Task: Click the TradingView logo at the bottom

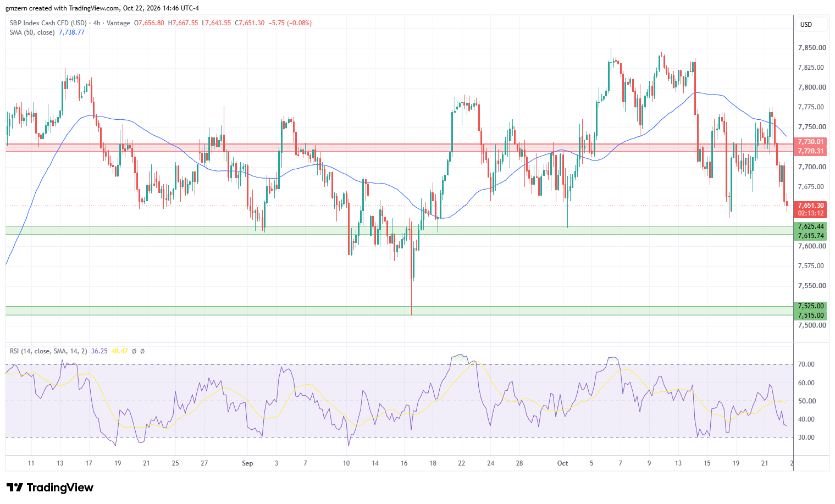Action: 50,488
